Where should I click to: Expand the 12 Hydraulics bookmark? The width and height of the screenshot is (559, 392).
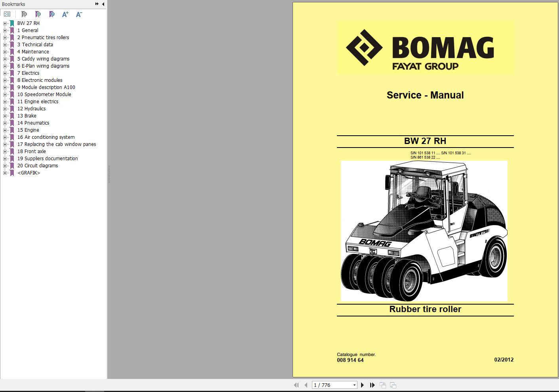point(4,108)
